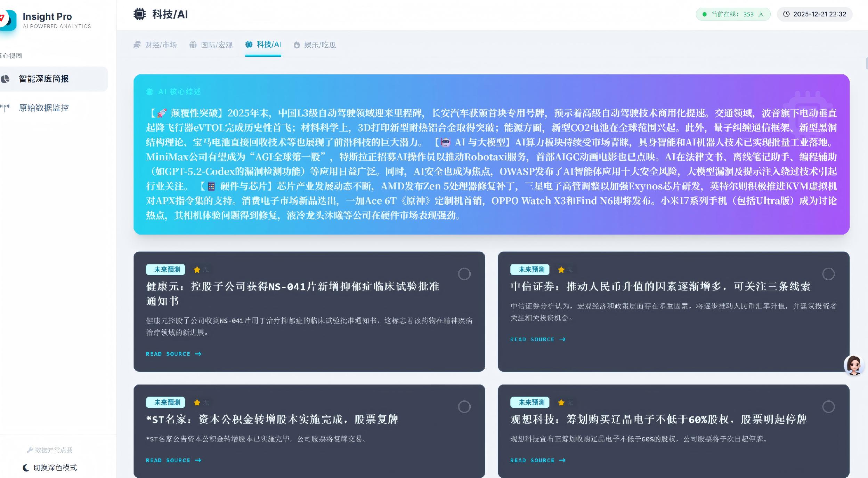Click the clock icon next to the date

786,14
